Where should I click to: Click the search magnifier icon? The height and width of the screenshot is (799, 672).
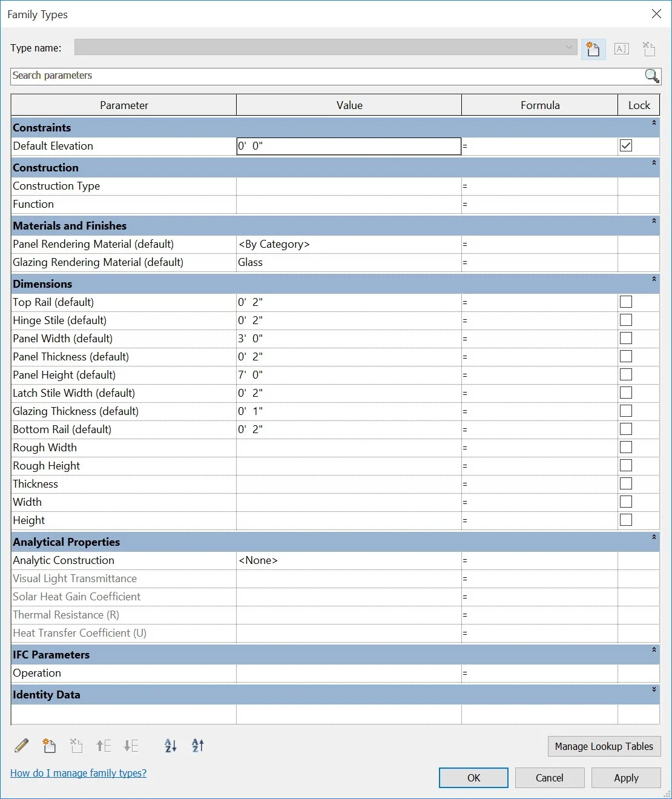pos(652,76)
